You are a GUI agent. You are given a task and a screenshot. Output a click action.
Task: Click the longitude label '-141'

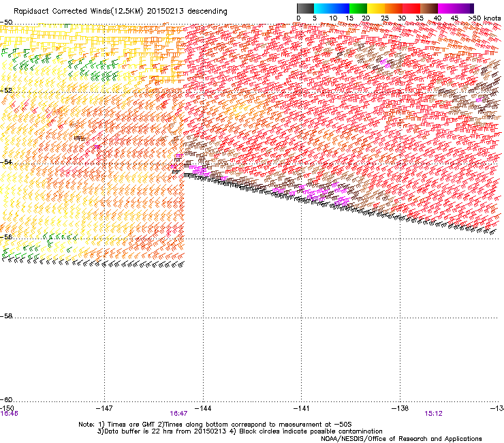point(301,408)
